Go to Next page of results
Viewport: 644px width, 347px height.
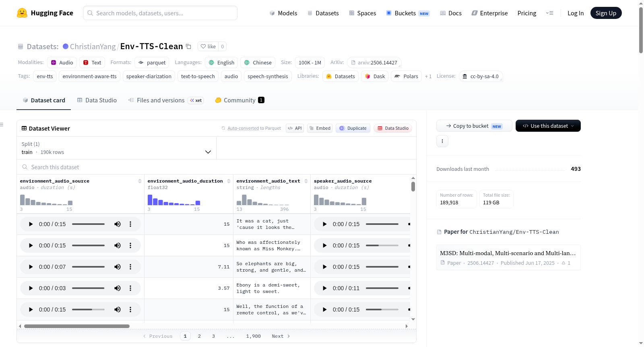pos(281,336)
